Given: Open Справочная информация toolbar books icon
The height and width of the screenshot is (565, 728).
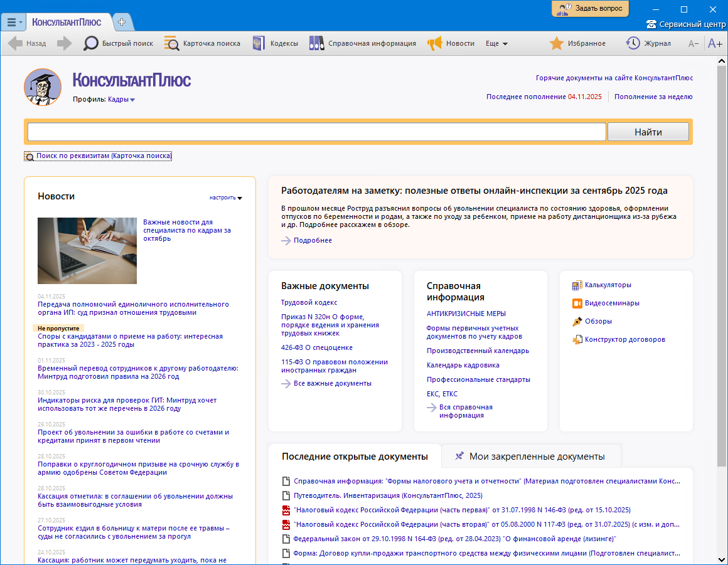Looking at the screenshot, I should pos(316,43).
